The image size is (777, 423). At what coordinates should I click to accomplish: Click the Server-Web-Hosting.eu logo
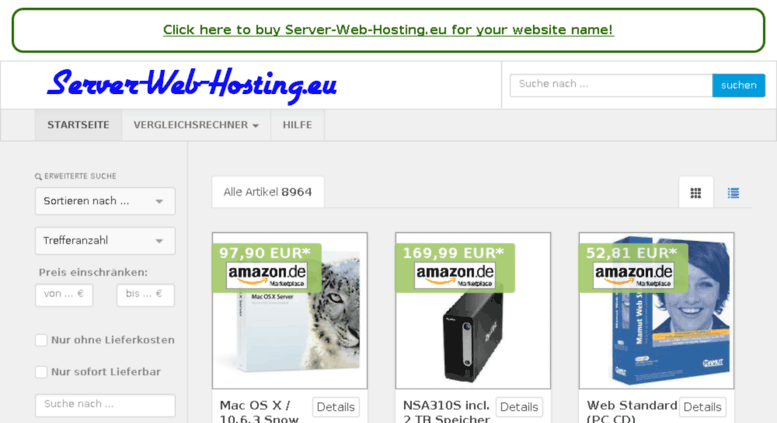pyautogui.click(x=192, y=85)
